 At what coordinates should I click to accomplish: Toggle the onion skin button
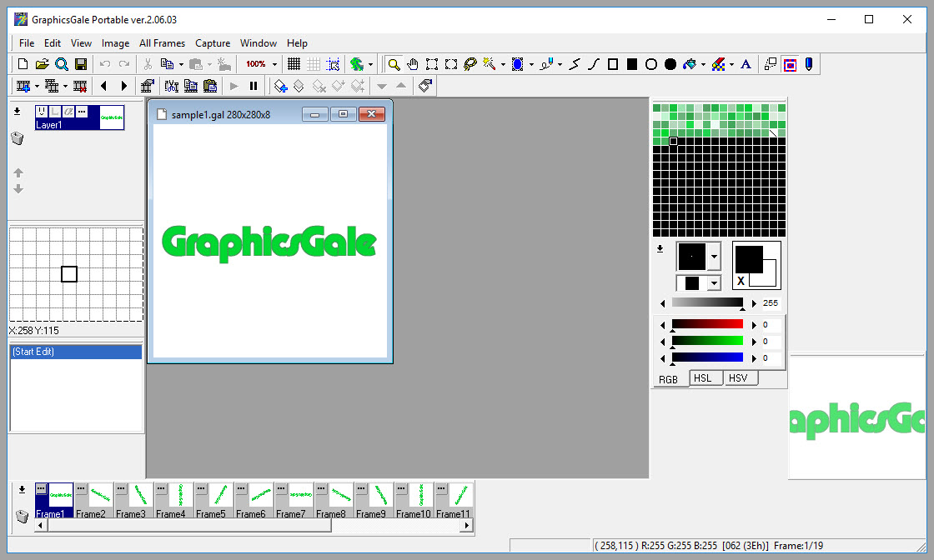356,64
